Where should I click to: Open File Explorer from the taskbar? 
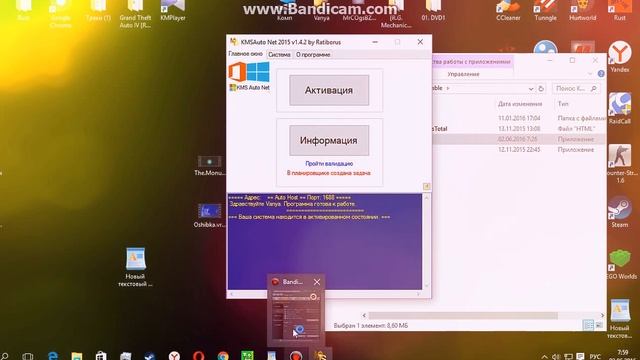pos(77,356)
